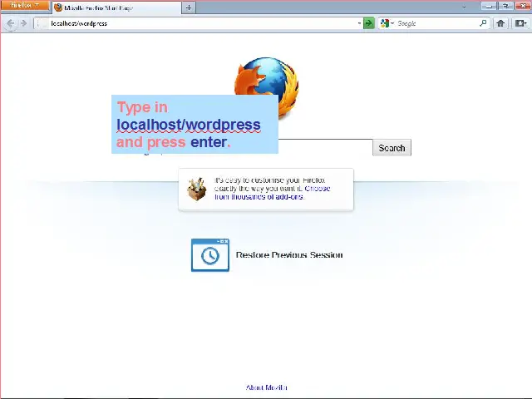Viewport: 532px width, 399px height.
Task: Open the Google search engine selector
Action: pyautogui.click(x=387, y=23)
